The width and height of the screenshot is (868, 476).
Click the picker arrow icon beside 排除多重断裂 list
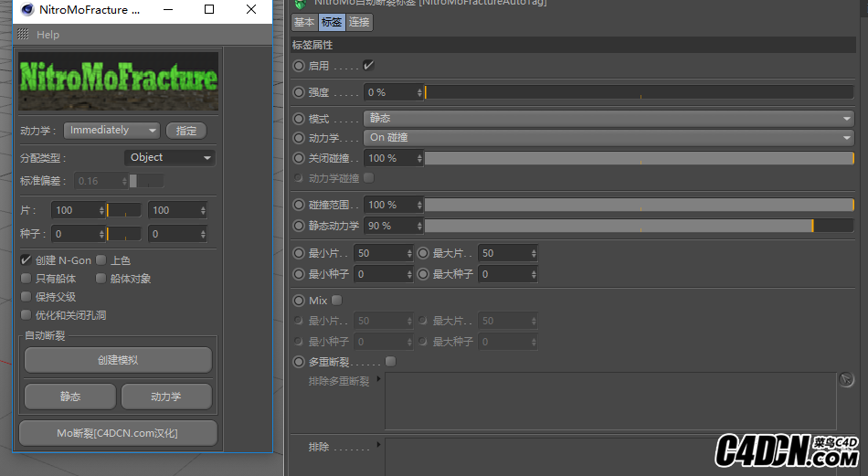click(x=846, y=380)
